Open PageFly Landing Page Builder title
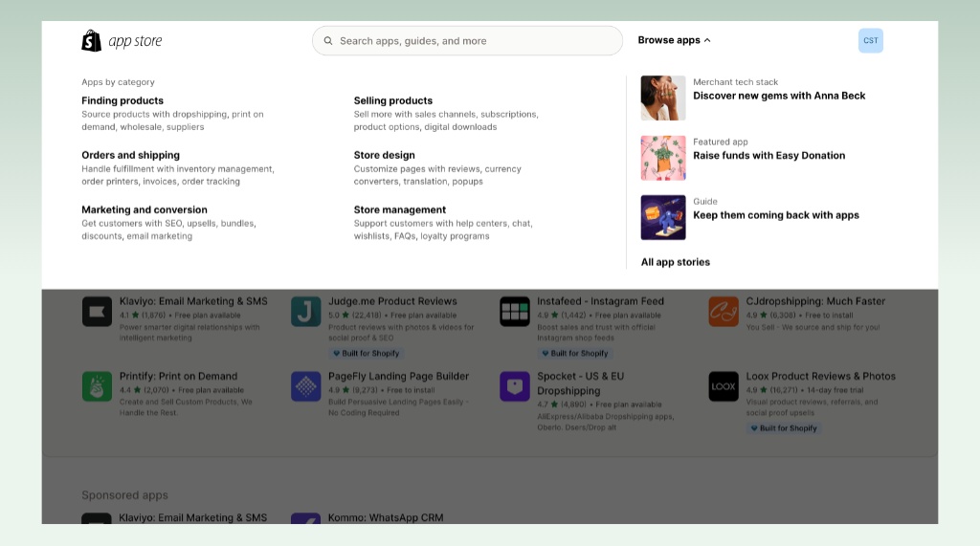Image resolution: width=980 pixels, height=546 pixels. pyautogui.click(x=399, y=376)
